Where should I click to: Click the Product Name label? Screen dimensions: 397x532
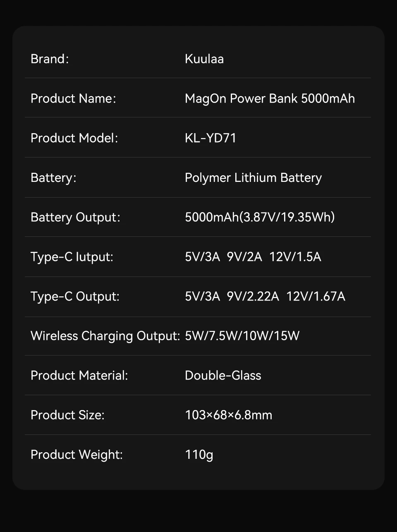coord(73,98)
